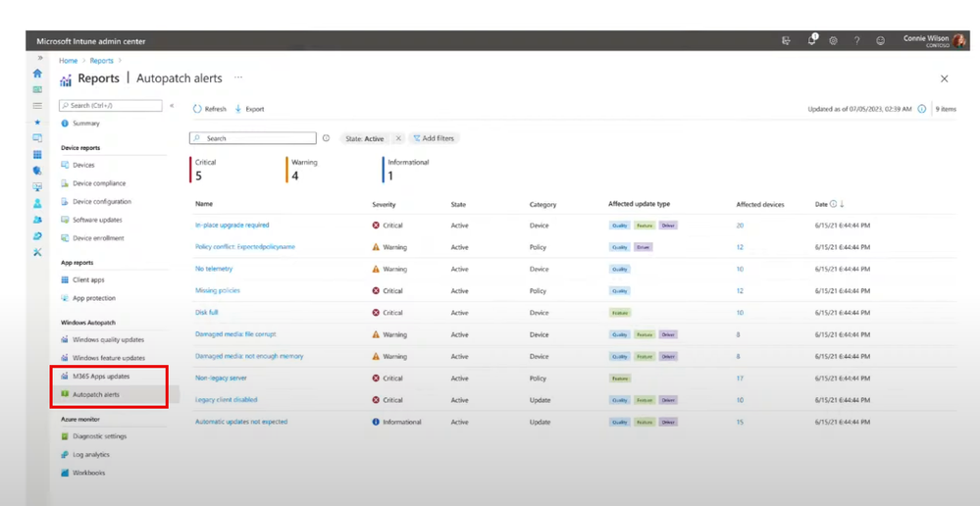
Task: Open the All services list icon in rail
Action: [x=37, y=106]
